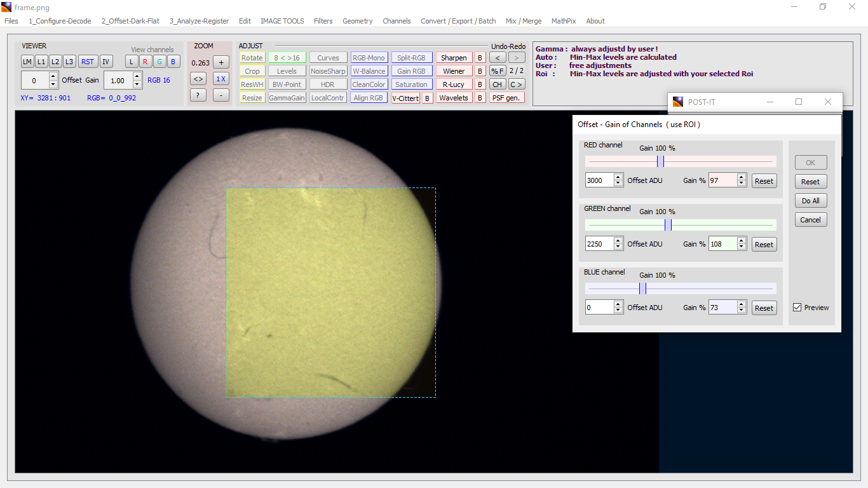Reset the RED channel values
This screenshot has width=868, height=488.
764,181
